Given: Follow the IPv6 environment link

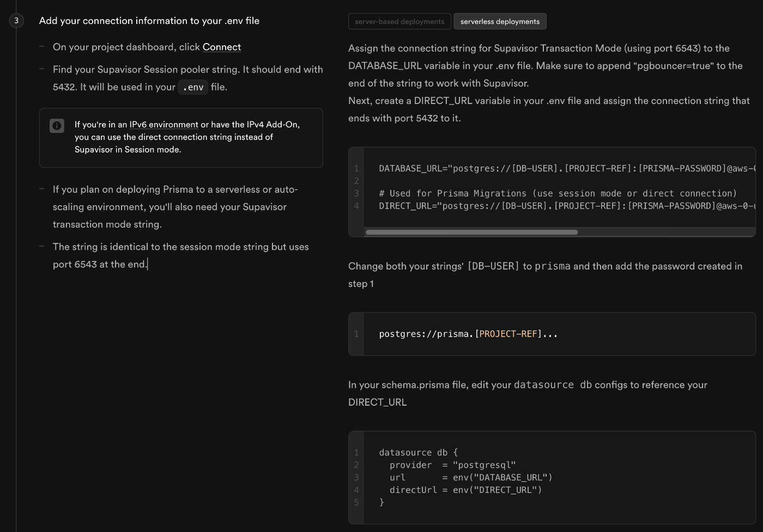Looking at the screenshot, I should click(163, 125).
